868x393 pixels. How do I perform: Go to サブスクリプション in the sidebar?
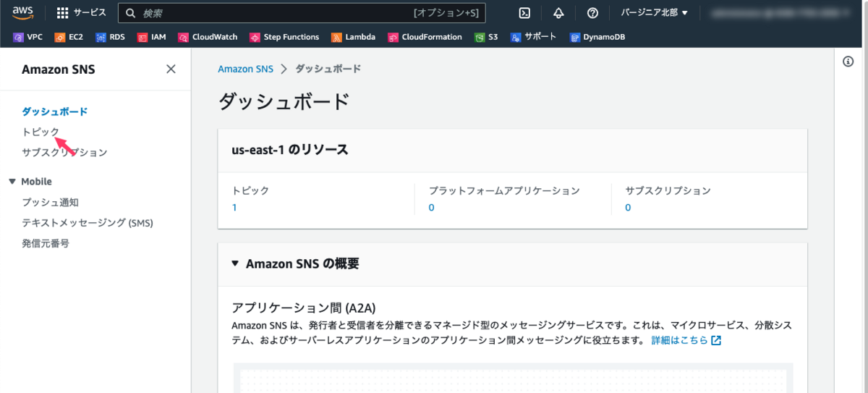(64, 153)
